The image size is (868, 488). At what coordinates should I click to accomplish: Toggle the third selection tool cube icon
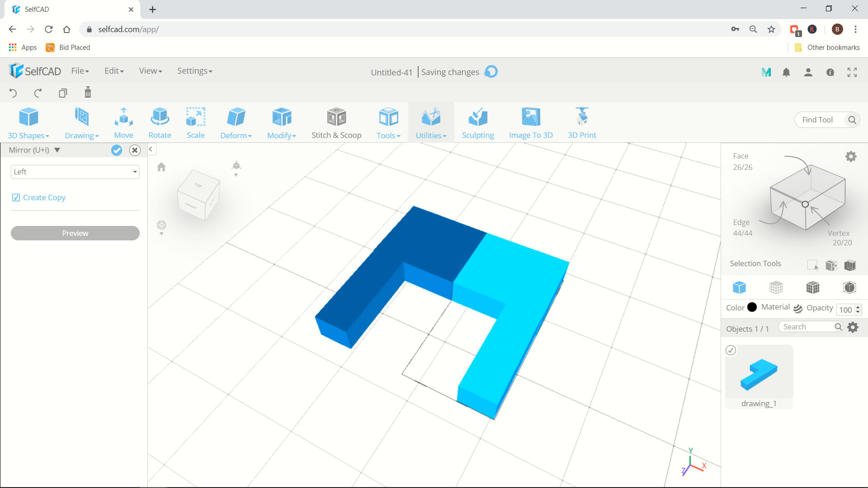[x=850, y=265]
